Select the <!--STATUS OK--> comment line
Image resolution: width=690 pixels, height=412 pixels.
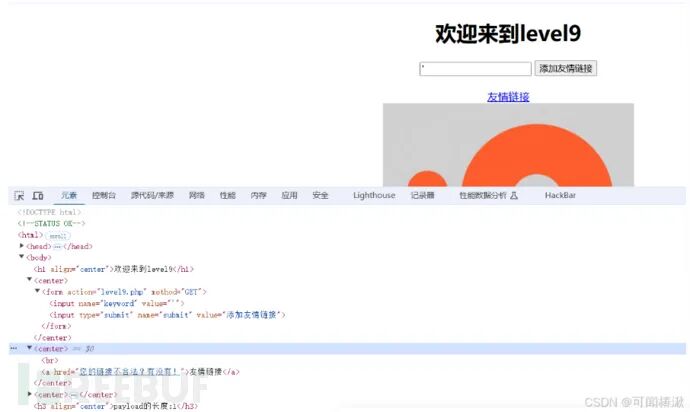click(x=51, y=223)
